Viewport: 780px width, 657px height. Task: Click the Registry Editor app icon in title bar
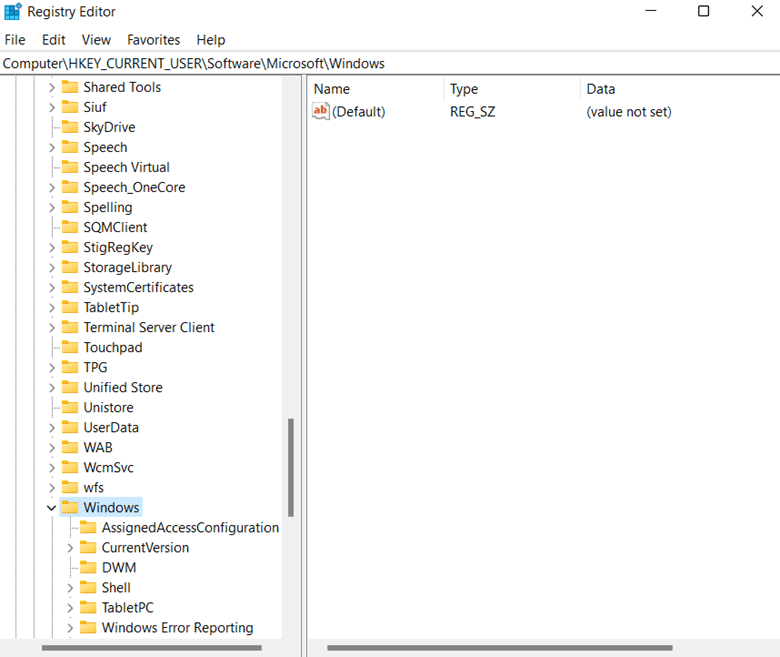[12, 11]
